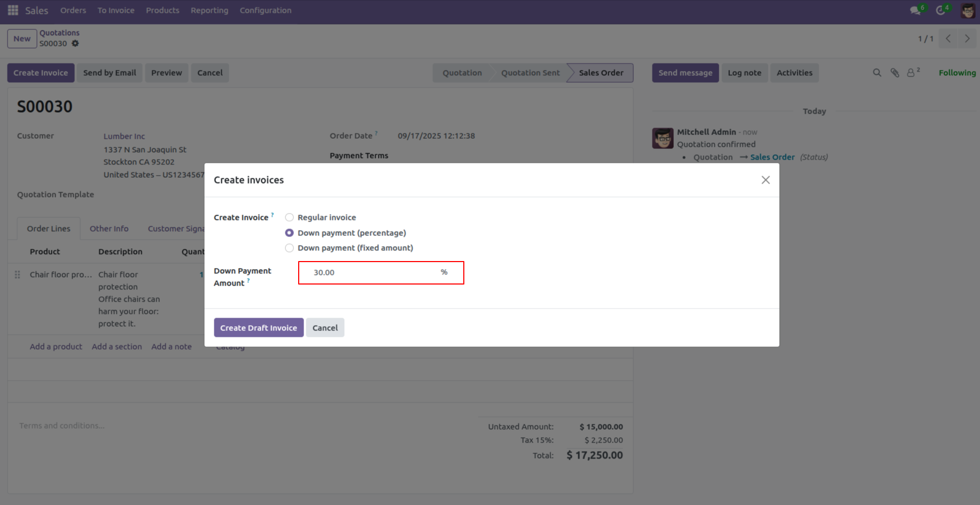This screenshot has width=980, height=505.
Task: Click the paperclip attachments icon
Action: (x=895, y=73)
